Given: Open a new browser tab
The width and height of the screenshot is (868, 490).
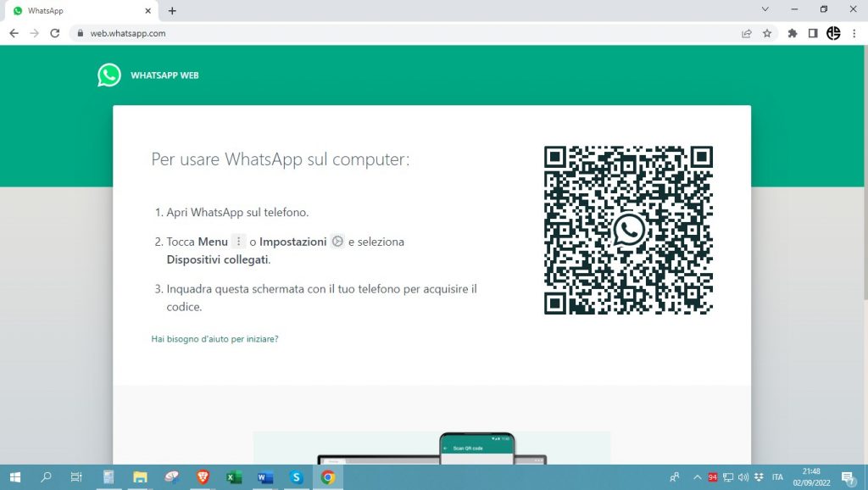Looking at the screenshot, I should 172,11.
